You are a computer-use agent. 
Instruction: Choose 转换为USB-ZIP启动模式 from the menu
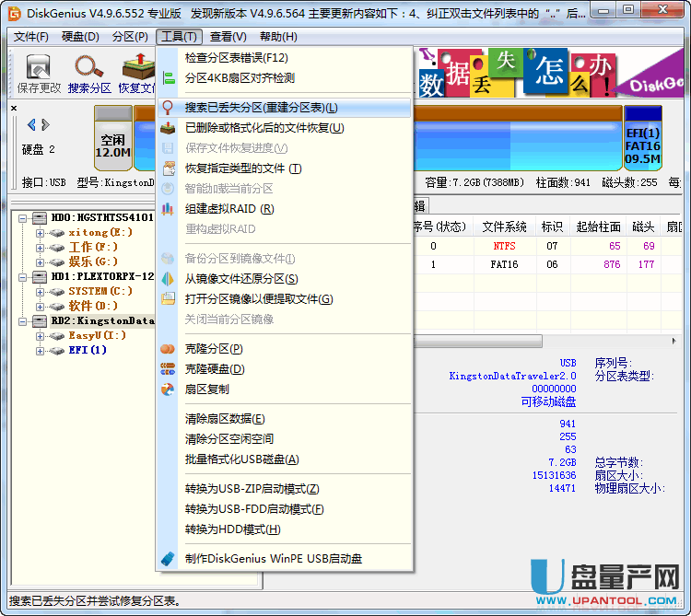click(x=252, y=489)
